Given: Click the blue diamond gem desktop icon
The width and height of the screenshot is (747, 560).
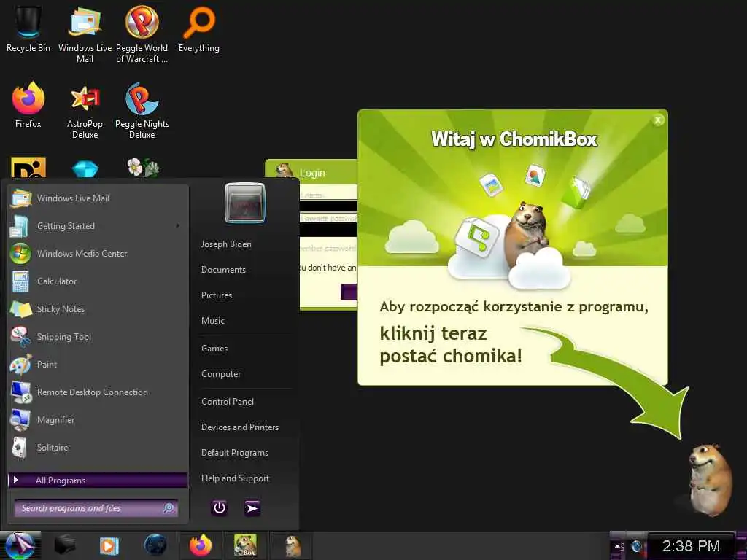Looking at the screenshot, I should (85, 169).
